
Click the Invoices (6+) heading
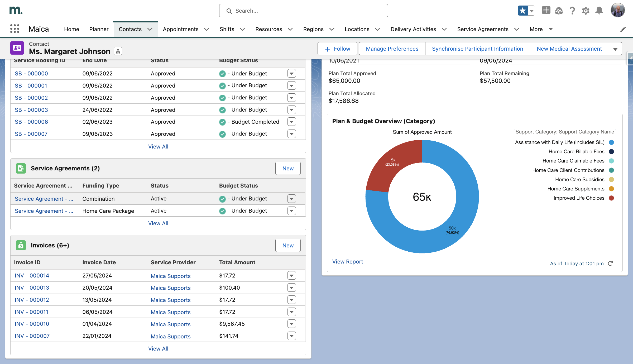coord(50,245)
